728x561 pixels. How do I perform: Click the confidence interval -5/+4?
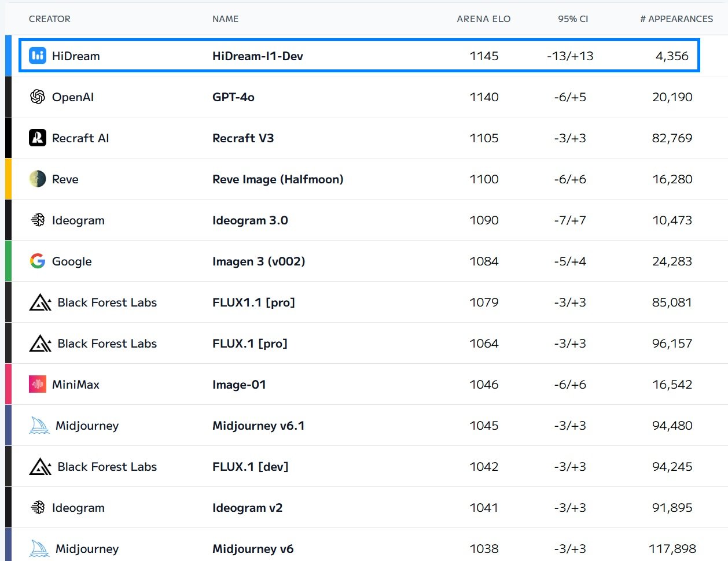(570, 261)
